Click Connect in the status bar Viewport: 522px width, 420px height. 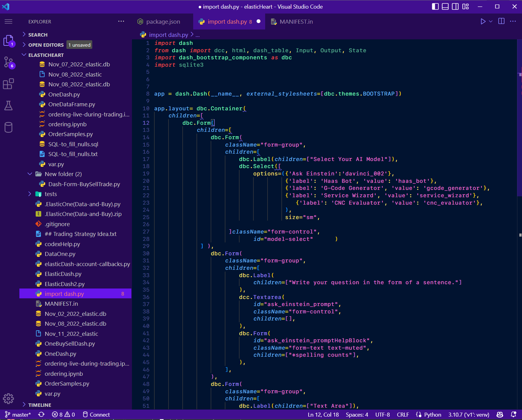coord(100,414)
